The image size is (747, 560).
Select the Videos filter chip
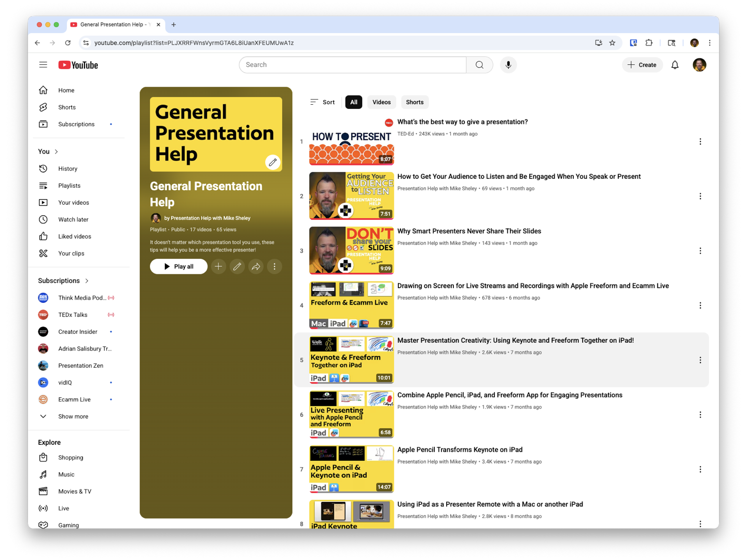[381, 102]
